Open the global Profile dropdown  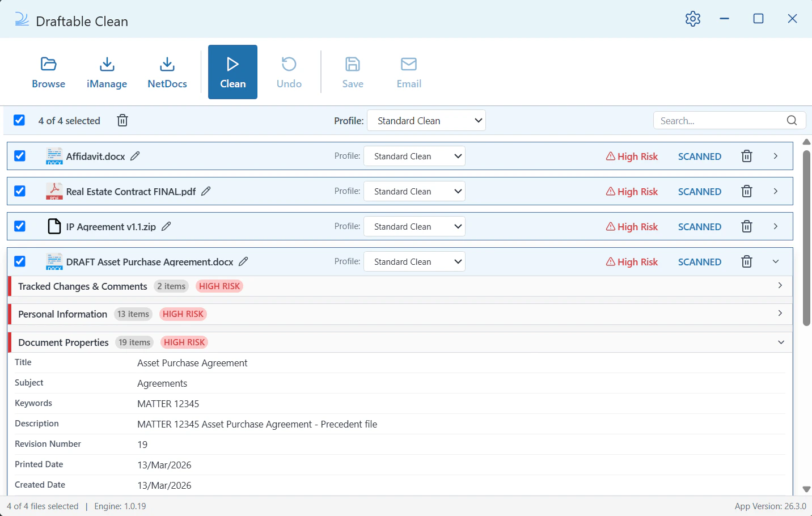tap(426, 120)
